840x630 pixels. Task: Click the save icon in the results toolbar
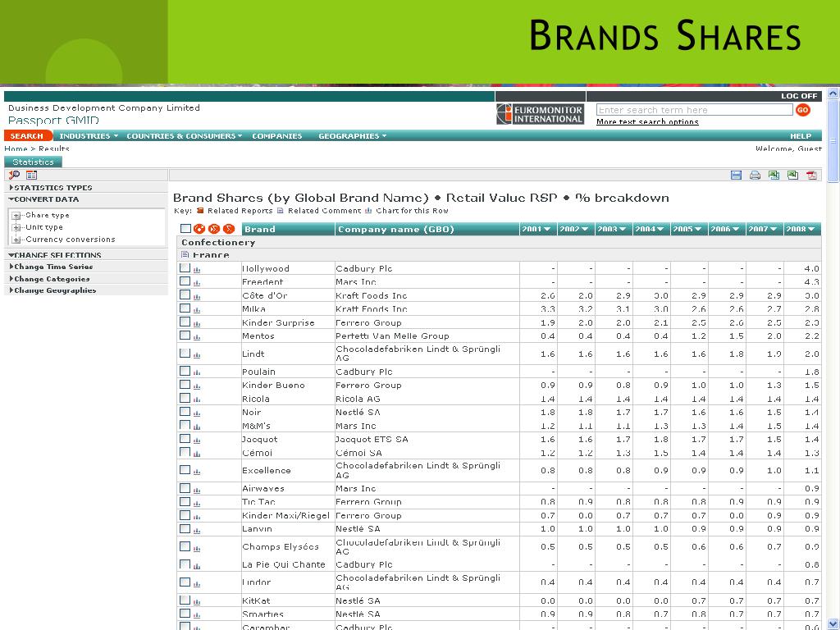[736, 176]
